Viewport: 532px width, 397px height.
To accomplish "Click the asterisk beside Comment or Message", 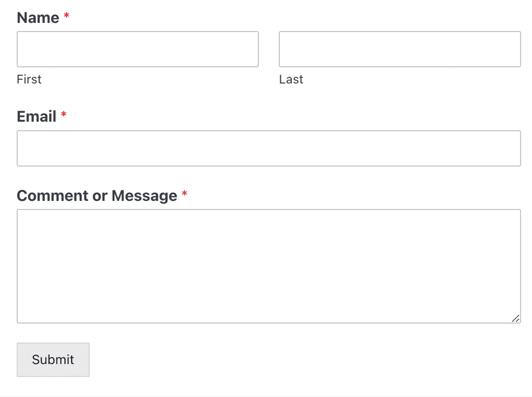I will click(184, 193).
